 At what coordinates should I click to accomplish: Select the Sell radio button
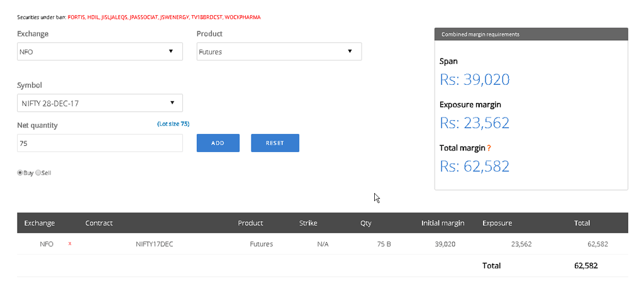38,173
